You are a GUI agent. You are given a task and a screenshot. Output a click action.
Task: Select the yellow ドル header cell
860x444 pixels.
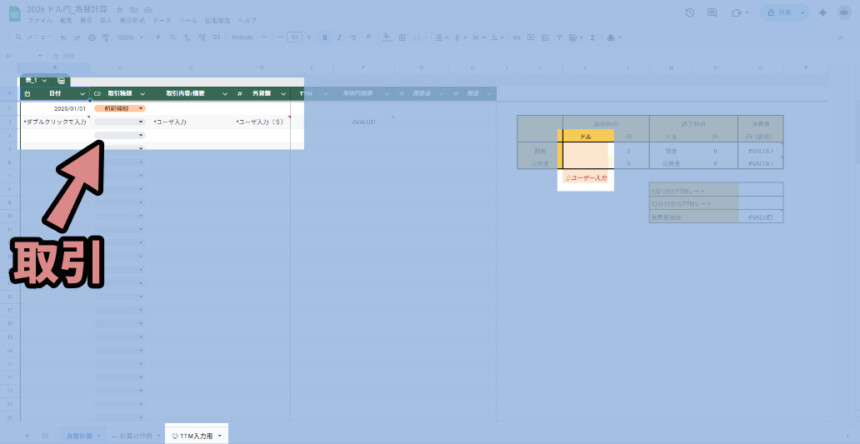[585, 135]
